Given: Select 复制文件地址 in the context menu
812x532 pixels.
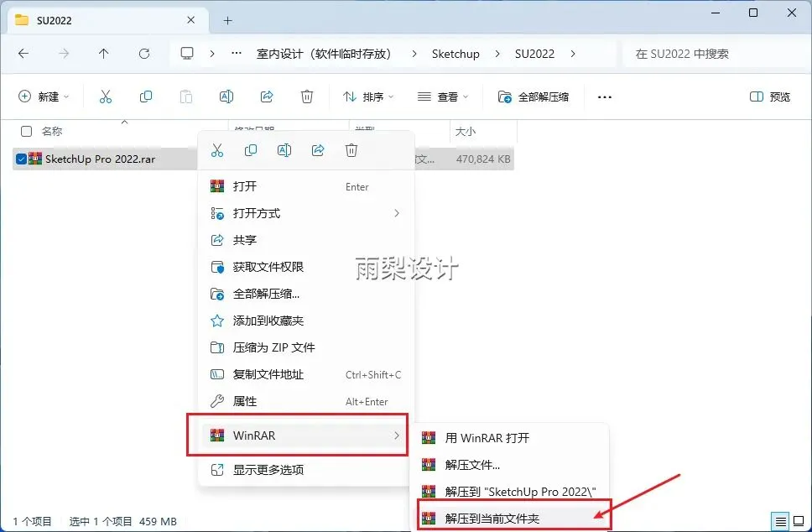Looking at the screenshot, I should (306, 374).
